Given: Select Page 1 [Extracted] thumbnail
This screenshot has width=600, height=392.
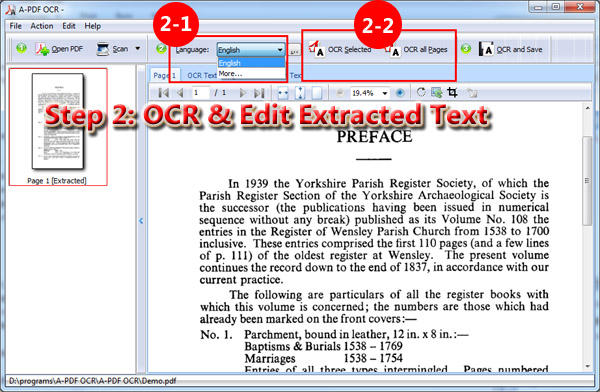Looking at the screenshot, I should pos(58,127).
